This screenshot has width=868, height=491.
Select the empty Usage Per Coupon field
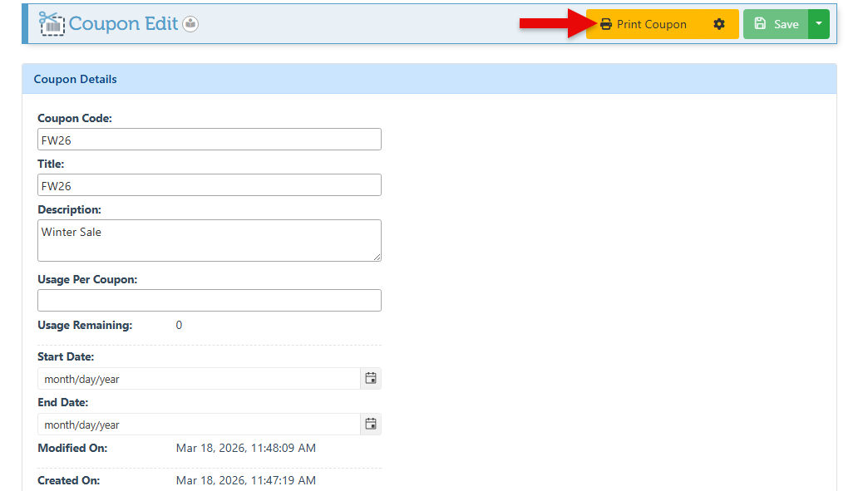click(209, 300)
